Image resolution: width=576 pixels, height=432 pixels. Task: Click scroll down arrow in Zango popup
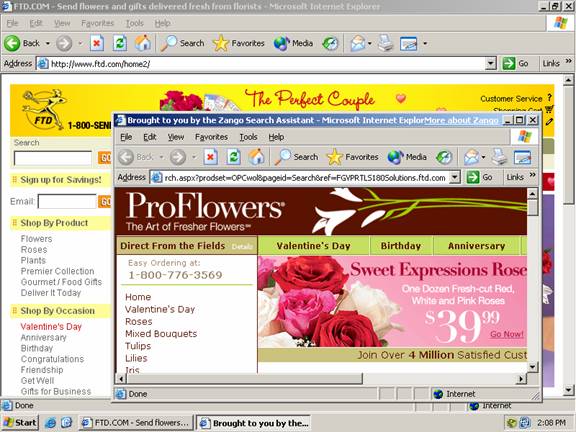click(x=532, y=366)
